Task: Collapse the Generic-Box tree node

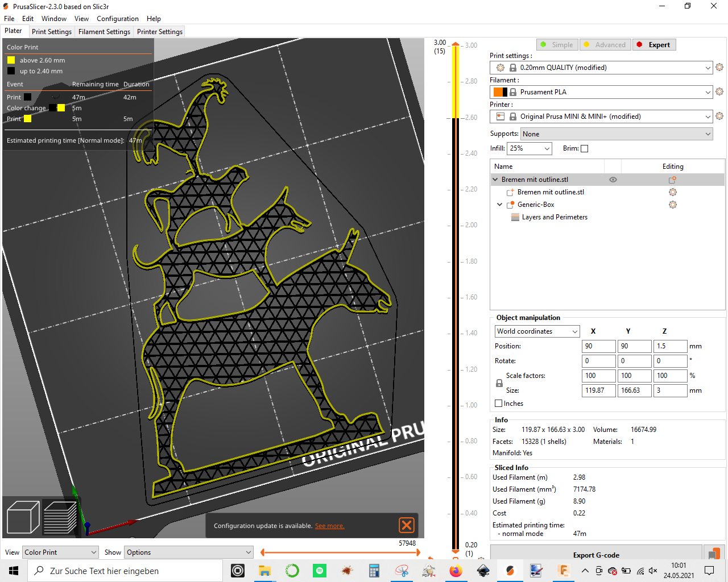Action: point(500,205)
